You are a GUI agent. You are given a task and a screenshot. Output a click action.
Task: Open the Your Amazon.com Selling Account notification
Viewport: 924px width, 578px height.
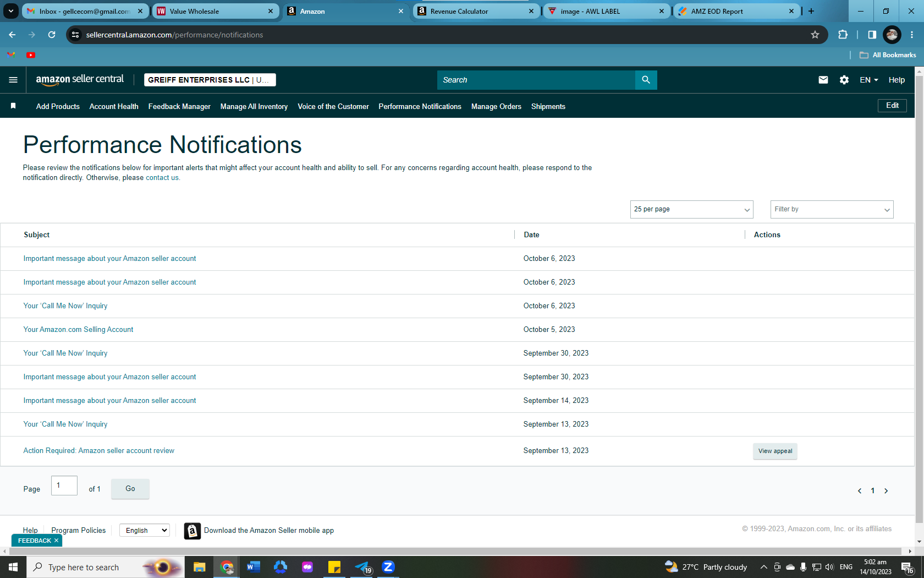click(78, 329)
